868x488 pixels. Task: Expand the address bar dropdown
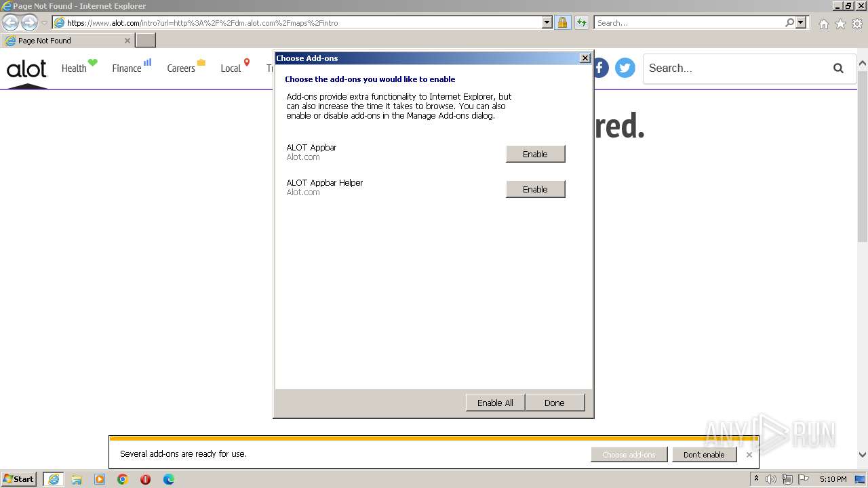click(547, 22)
